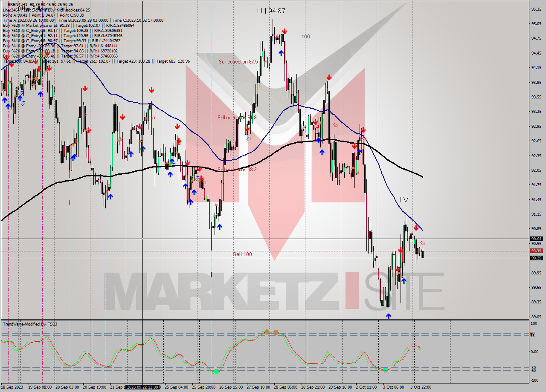Click the 89.05 price axis value
Image resolution: width=546 pixels, height=392 pixels.
pyautogui.click(x=536, y=317)
